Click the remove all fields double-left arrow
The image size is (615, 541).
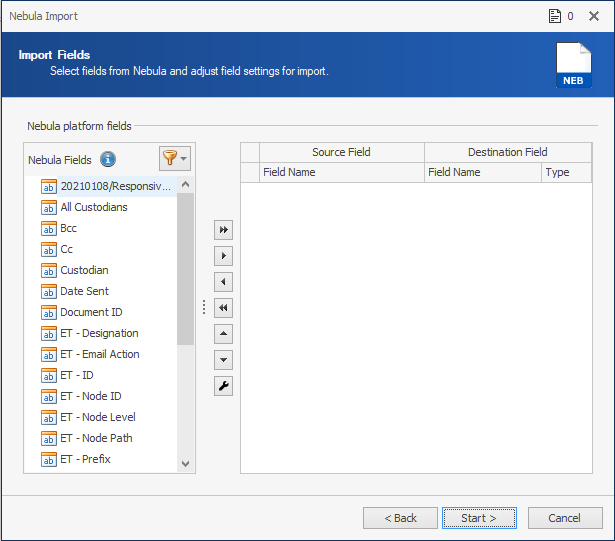(x=223, y=308)
